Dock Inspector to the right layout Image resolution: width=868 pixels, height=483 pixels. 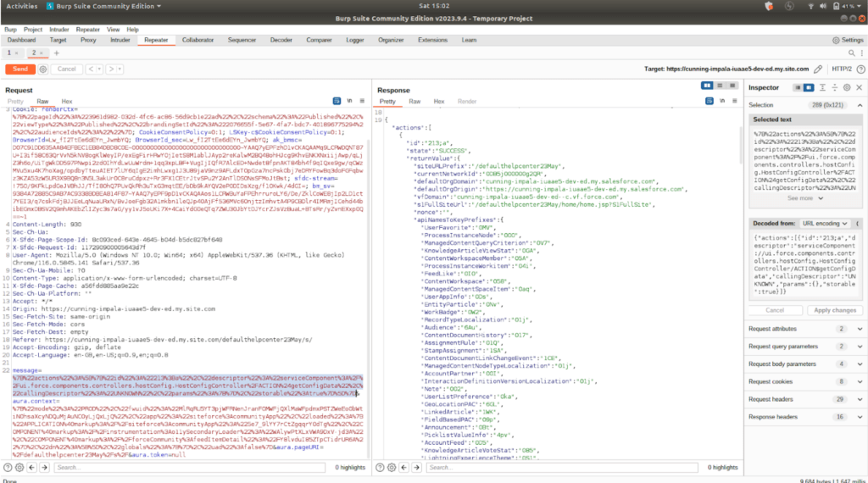(x=809, y=87)
